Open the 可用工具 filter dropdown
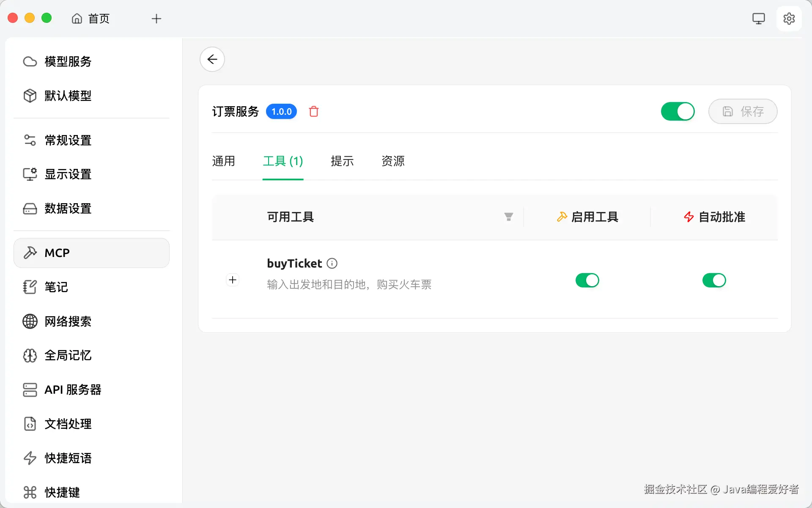The height and width of the screenshot is (508, 812). pyautogui.click(x=508, y=217)
